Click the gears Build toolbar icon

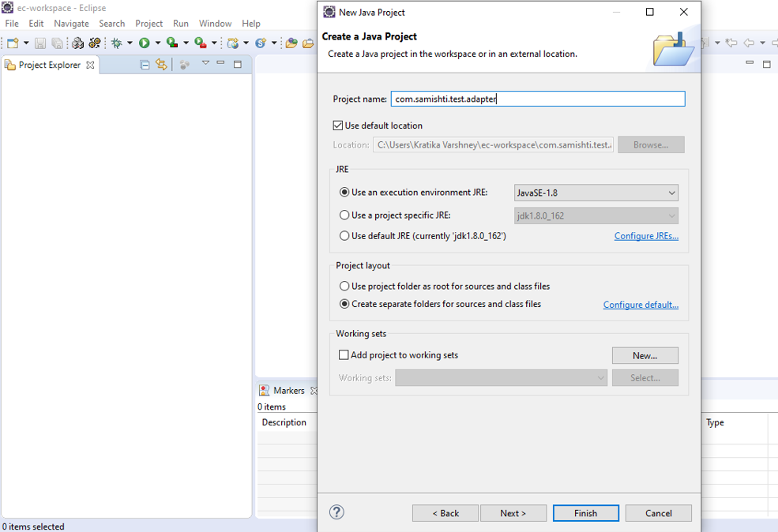pyautogui.click(x=95, y=43)
